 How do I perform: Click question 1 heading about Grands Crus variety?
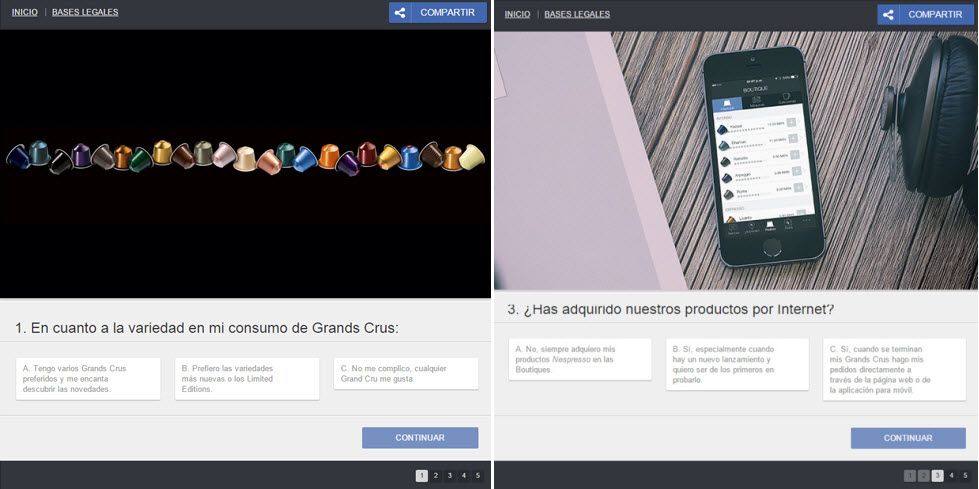[x=206, y=328]
